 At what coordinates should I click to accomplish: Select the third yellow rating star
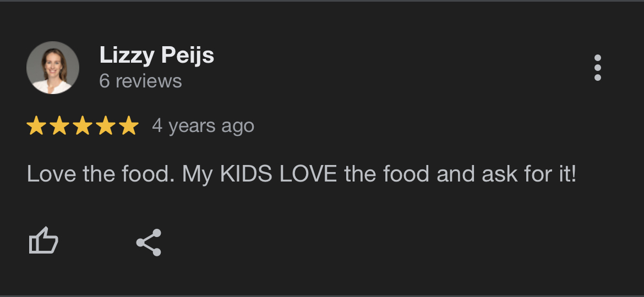tap(83, 126)
